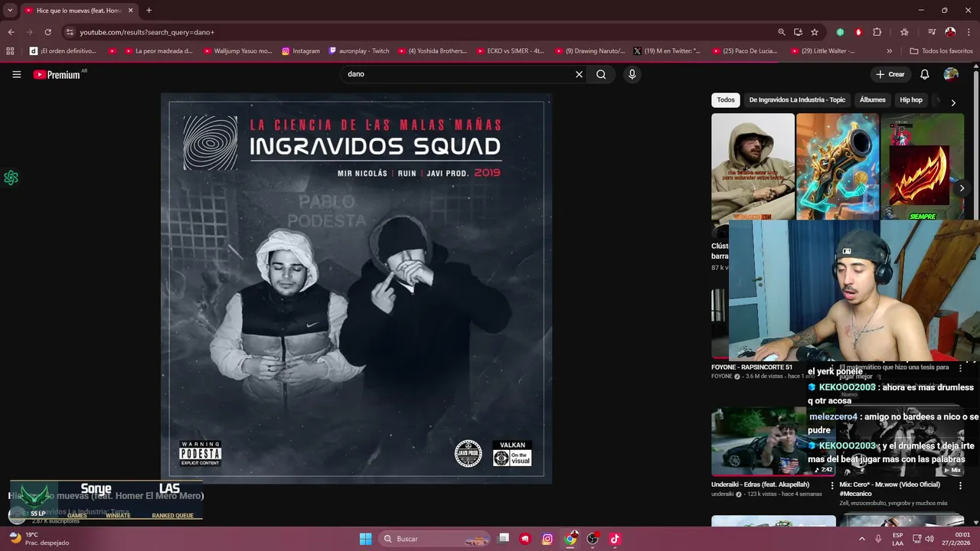Click the taskbar Buscar search box
Viewport: 980px width, 551px height.
(434, 539)
